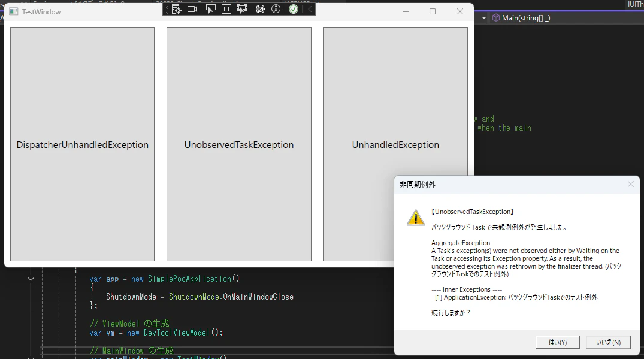
Task: Click 'ShutdownMode.OnMainWindowClose' in the code
Action: [x=231, y=297]
